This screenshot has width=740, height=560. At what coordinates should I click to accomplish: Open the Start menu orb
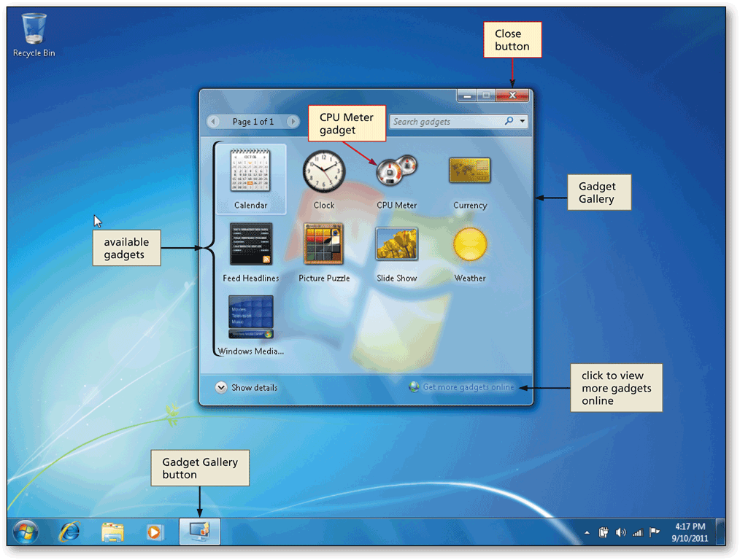[x=26, y=532]
